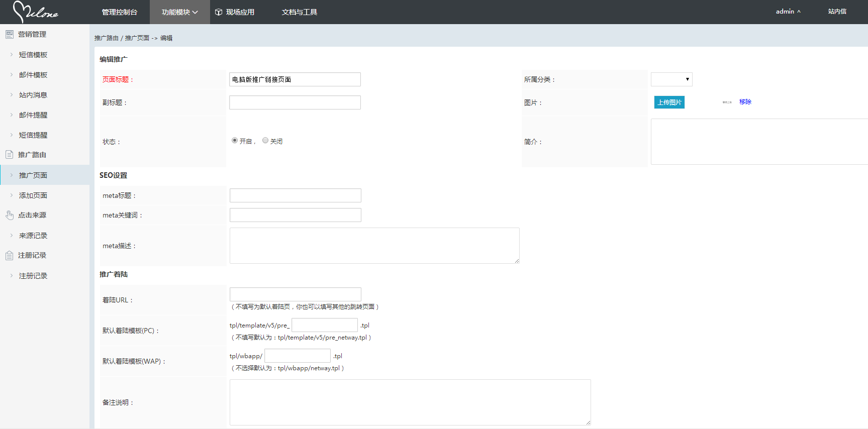Open 短信模板 in the sidebar
This screenshot has width=868, height=429.
tap(33, 55)
